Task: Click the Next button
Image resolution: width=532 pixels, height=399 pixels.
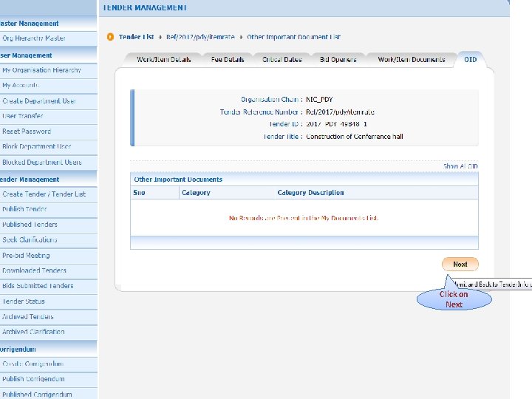Action: [x=460, y=265]
